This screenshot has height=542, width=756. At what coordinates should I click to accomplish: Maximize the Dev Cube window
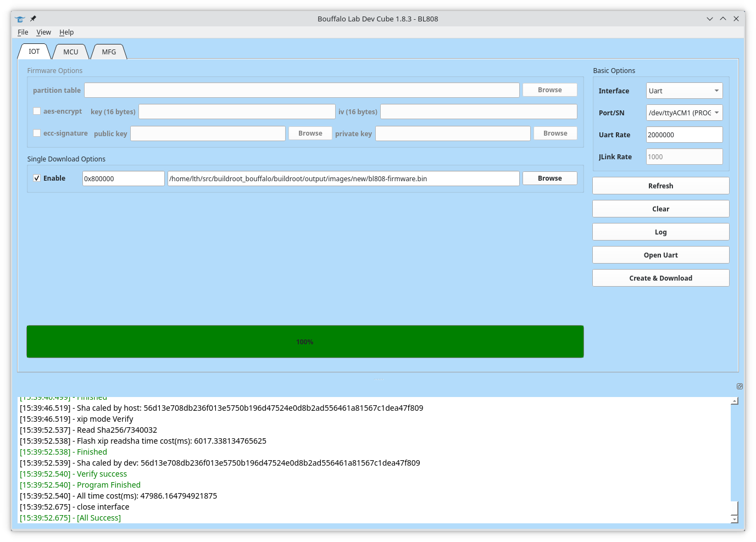[x=723, y=19]
